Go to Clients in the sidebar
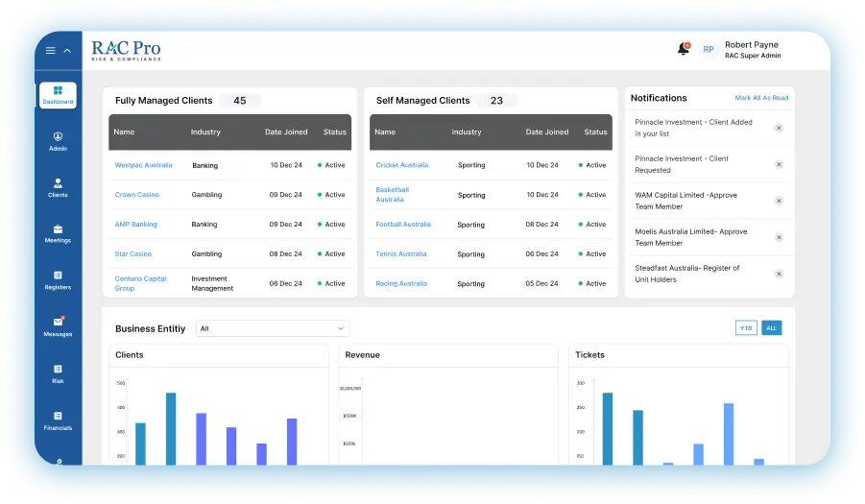Image resolution: width=865 pixels, height=504 pixels. coord(58,187)
